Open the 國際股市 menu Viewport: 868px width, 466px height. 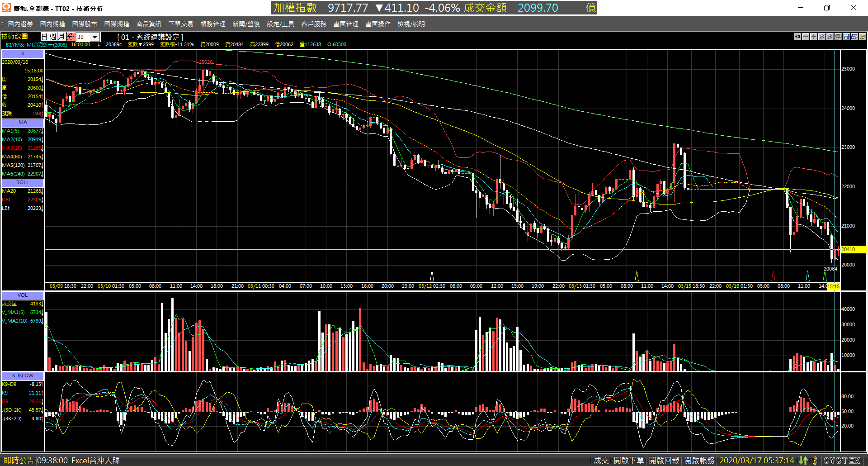click(85, 24)
